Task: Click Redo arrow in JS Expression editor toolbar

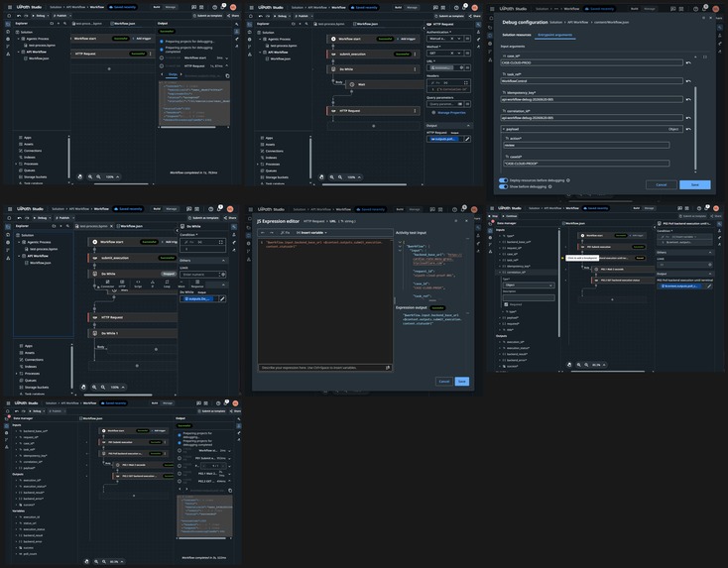Action: (x=272, y=233)
